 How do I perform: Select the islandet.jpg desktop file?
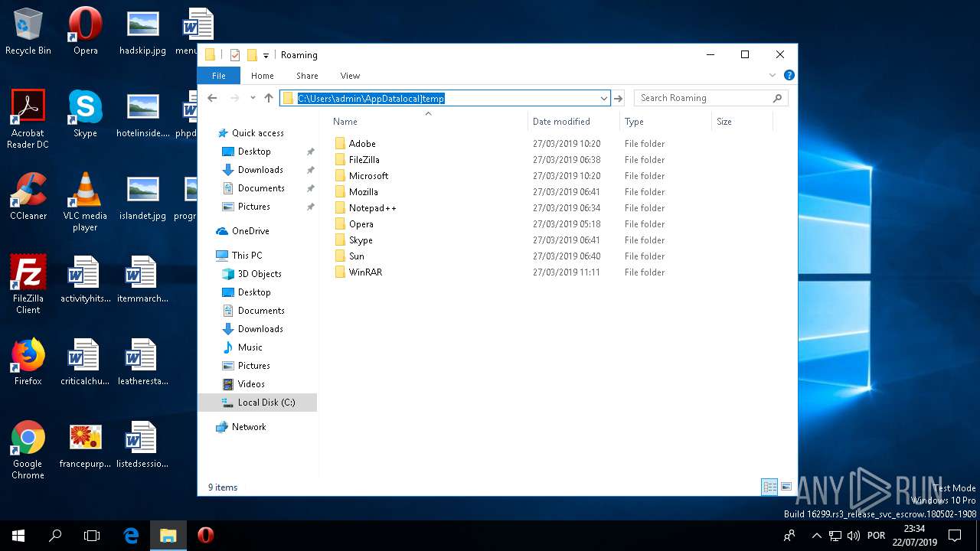click(142, 197)
